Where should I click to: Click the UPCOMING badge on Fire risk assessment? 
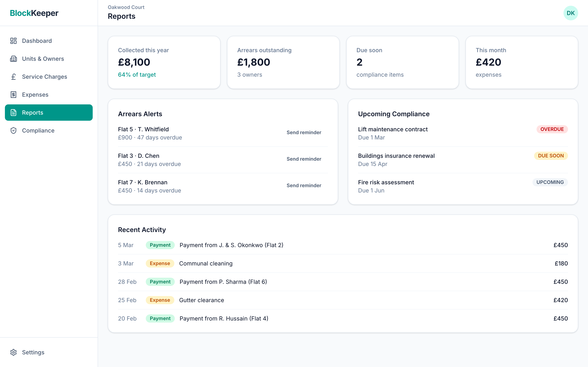[550, 182]
